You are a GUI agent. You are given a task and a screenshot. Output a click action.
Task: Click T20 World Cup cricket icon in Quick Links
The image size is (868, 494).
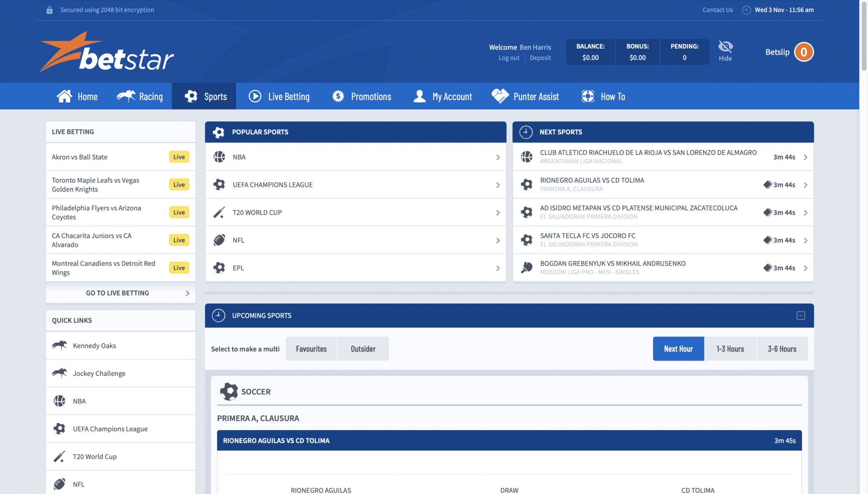(x=59, y=456)
